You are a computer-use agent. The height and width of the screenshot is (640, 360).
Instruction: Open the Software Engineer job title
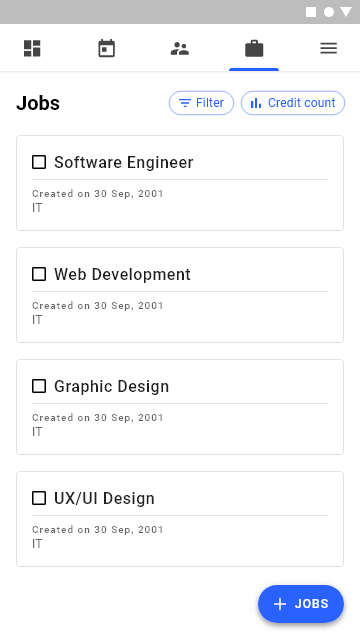124,162
